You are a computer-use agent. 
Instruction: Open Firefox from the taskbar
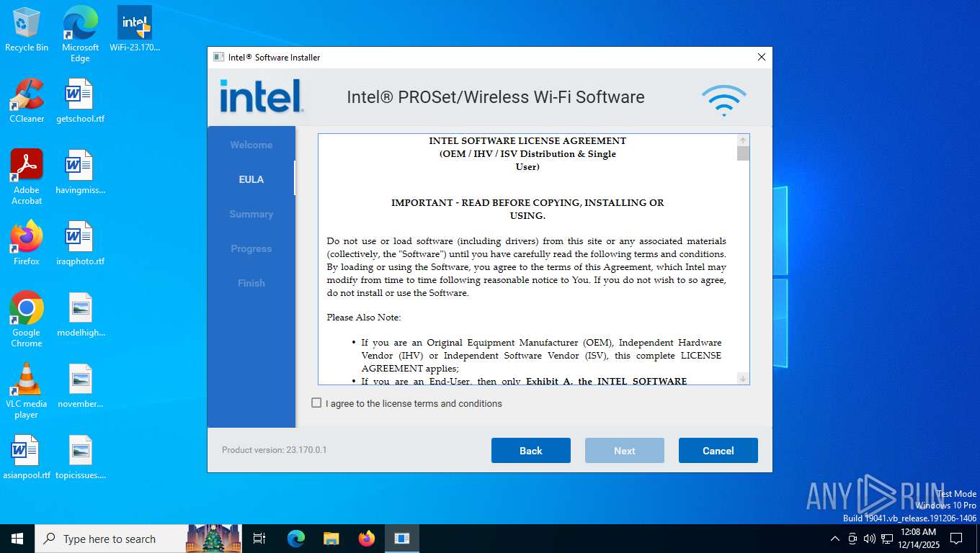[x=367, y=539]
